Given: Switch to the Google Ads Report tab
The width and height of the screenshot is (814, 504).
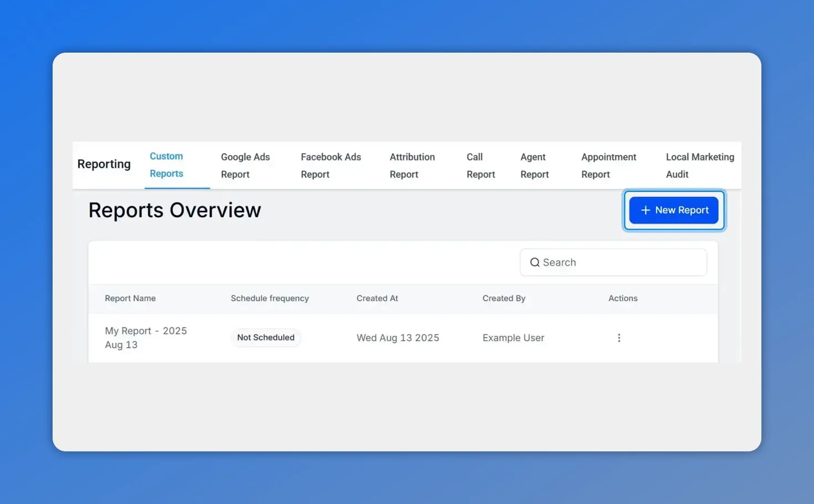Looking at the screenshot, I should click(245, 165).
